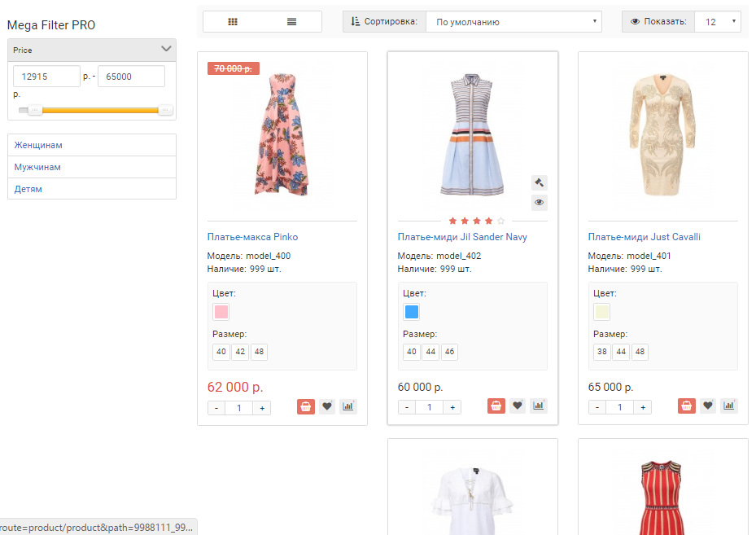
Task: Open the white blouse dress thumbnail
Action: coord(472,500)
